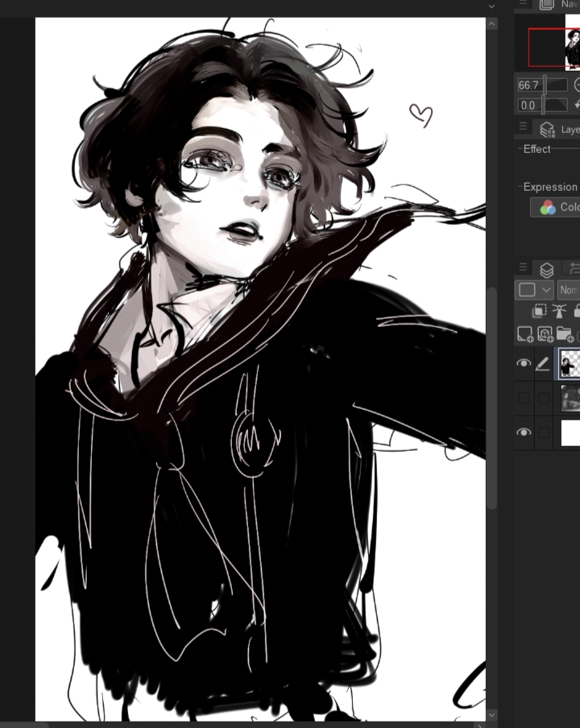Image resolution: width=580 pixels, height=728 pixels.
Task: Open the Layer Property panel menu
Action: click(523, 126)
